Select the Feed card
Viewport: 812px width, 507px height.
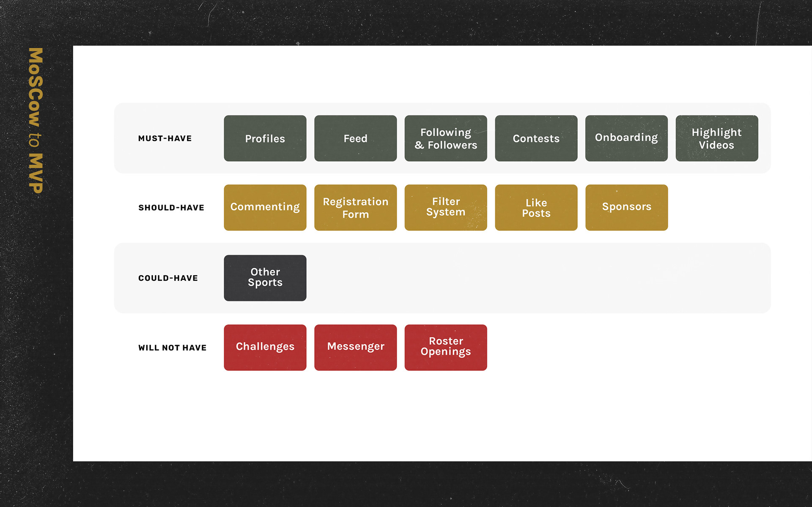tap(356, 138)
